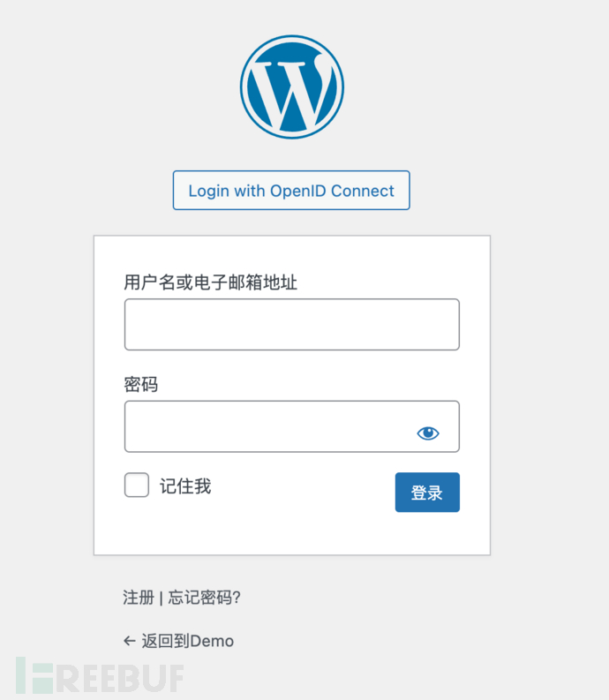Click the 密码 field label

pyautogui.click(x=140, y=384)
